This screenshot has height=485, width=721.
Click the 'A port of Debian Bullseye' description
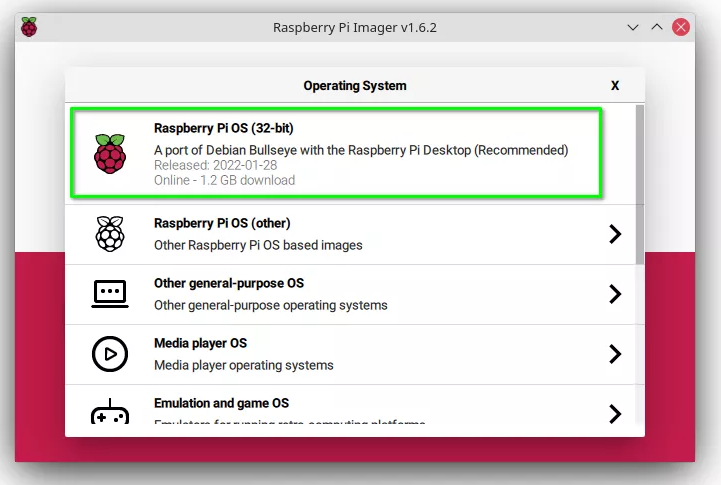[361, 150]
